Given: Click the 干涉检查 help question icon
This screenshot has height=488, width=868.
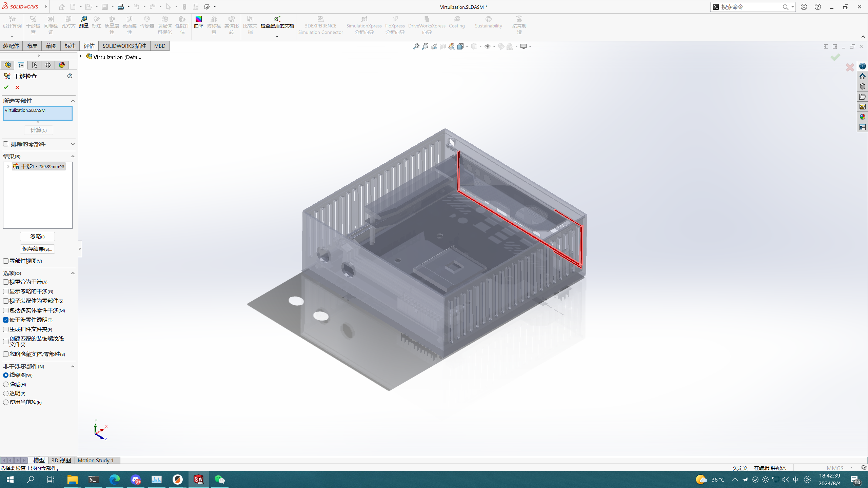Looking at the screenshot, I should [70, 76].
